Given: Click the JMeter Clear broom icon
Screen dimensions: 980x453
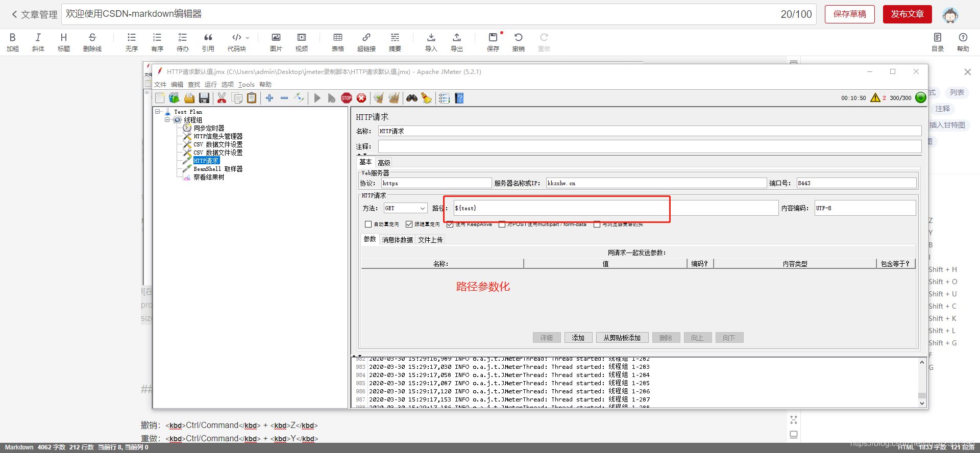Looking at the screenshot, I should click(x=378, y=98).
